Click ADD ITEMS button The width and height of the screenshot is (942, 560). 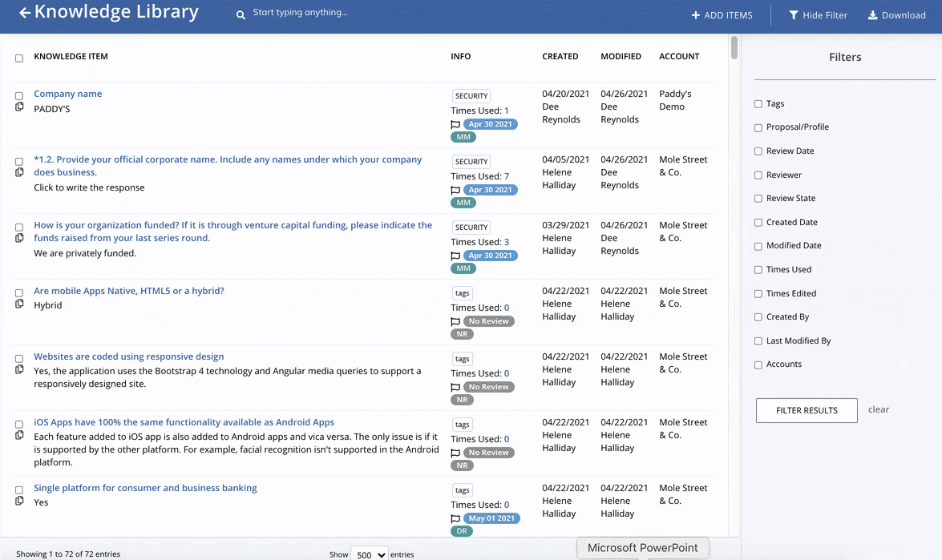point(722,15)
